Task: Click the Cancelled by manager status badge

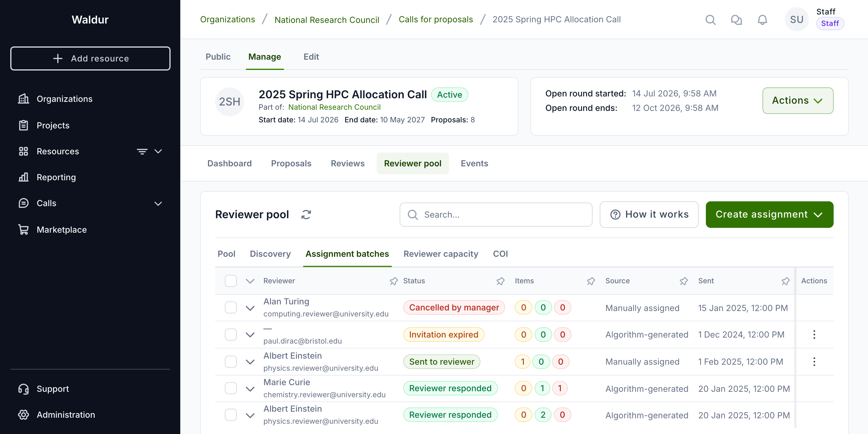Action: pyautogui.click(x=454, y=308)
